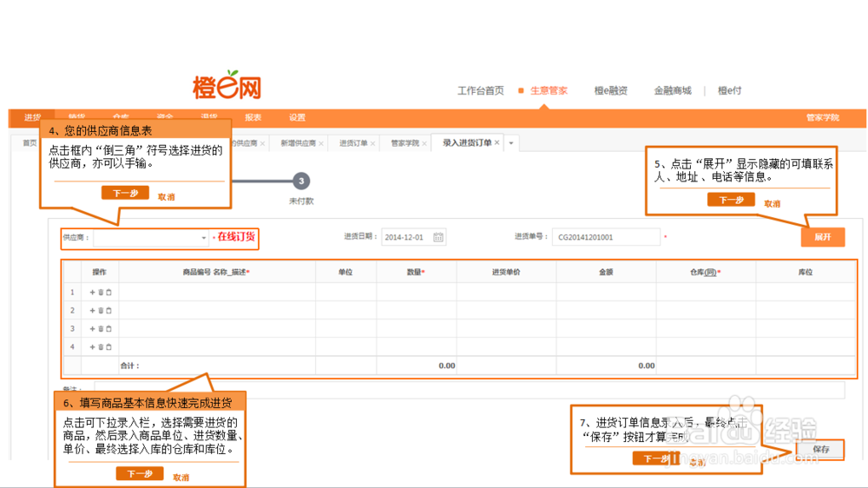The image size is (868, 488).
Task: Click the clipboard icon in row 4
Action: click(x=109, y=346)
